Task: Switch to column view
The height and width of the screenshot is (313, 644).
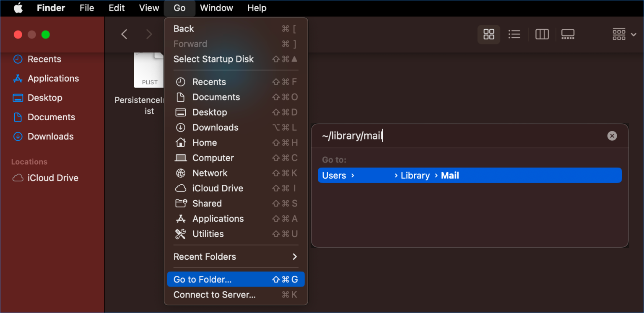Action: (x=542, y=34)
